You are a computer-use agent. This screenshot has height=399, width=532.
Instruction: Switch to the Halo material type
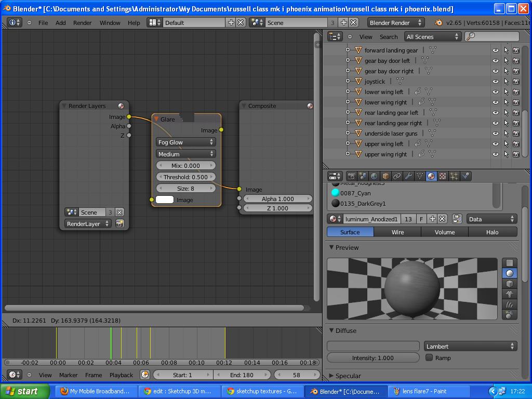point(491,232)
